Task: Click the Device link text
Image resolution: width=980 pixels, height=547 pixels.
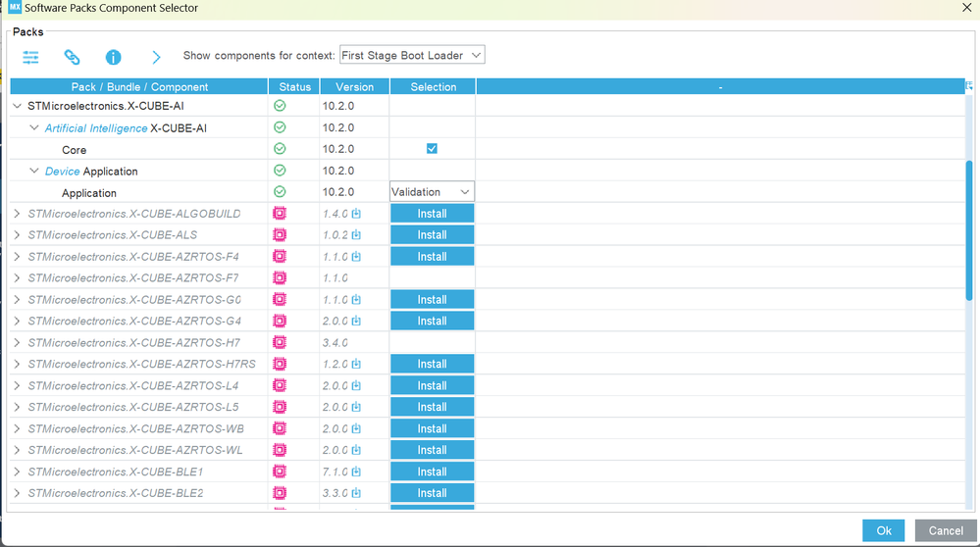Action: 62,172
